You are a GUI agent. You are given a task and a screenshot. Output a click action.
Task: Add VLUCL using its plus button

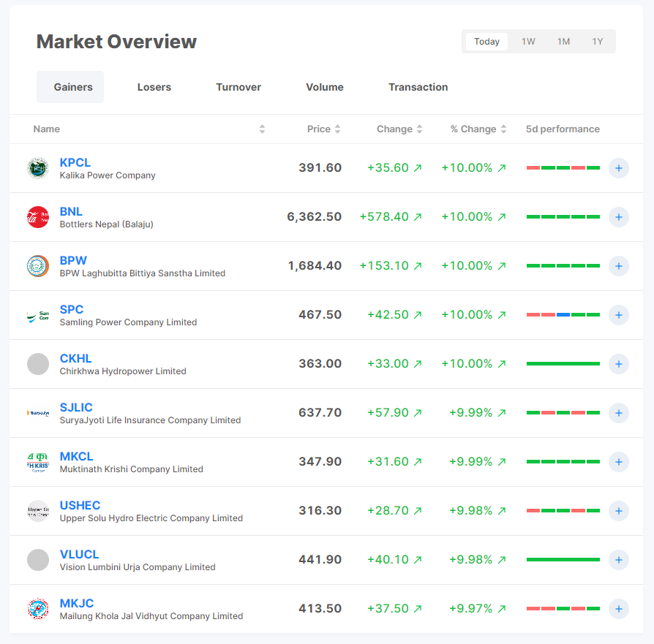coord(619,560)
